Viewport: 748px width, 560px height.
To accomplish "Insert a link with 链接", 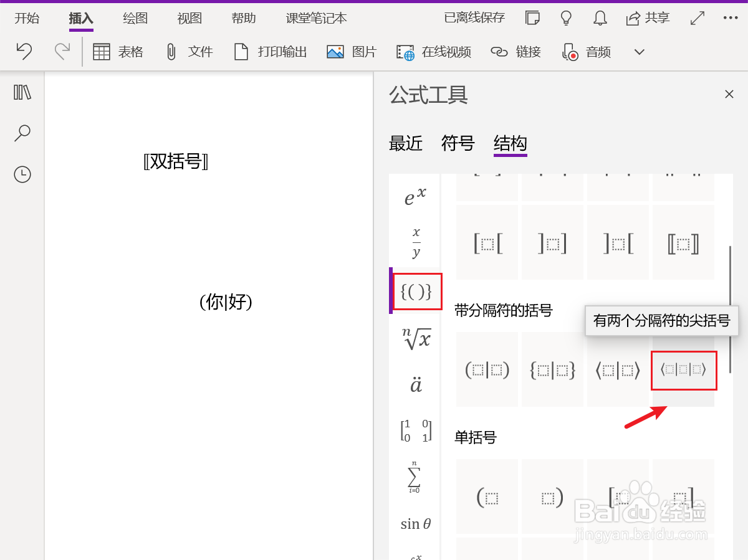I will (x=515, y=52).
